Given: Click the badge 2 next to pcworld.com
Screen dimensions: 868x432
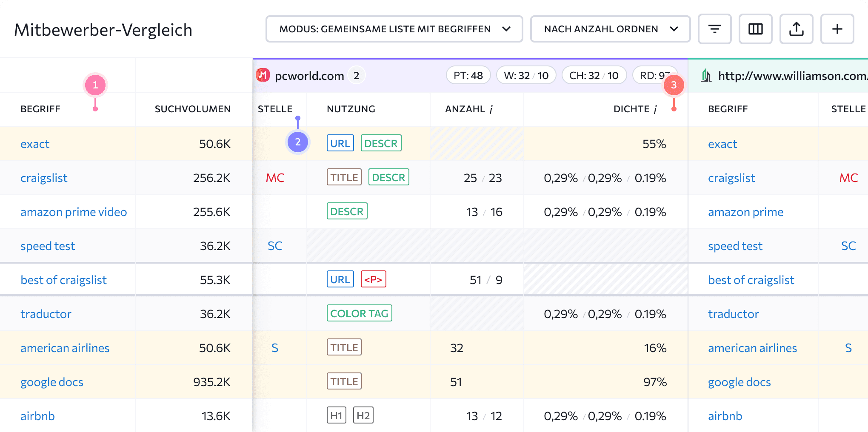Looking at the screenshot, I should coord(356,76).
